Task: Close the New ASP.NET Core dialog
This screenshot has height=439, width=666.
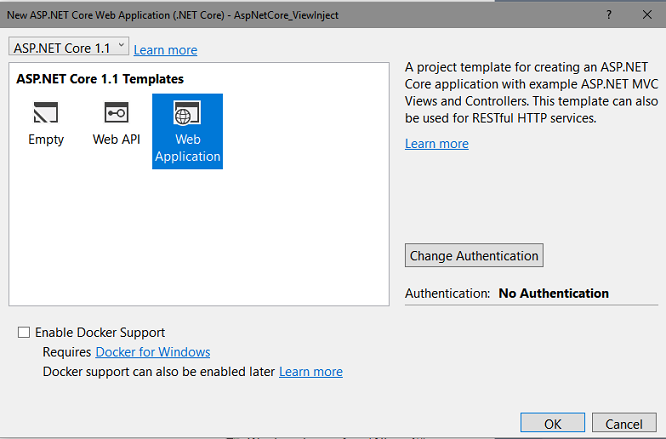Action: (x=647, y=15)
